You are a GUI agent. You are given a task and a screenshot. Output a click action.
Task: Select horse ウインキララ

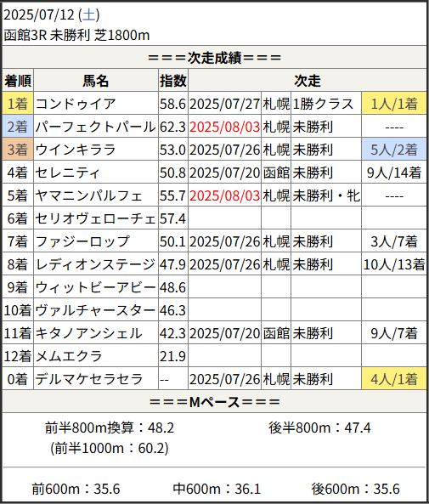(76, 150)
